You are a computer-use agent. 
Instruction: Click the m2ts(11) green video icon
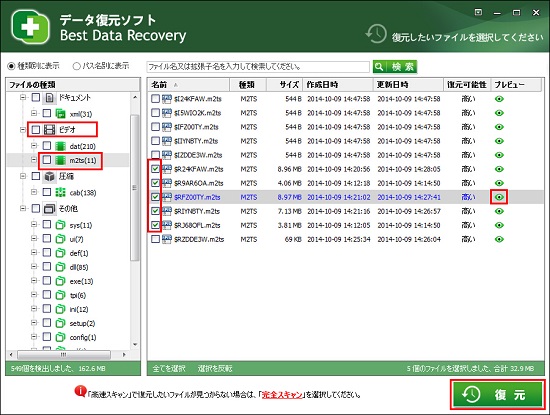tap(61, 160)
